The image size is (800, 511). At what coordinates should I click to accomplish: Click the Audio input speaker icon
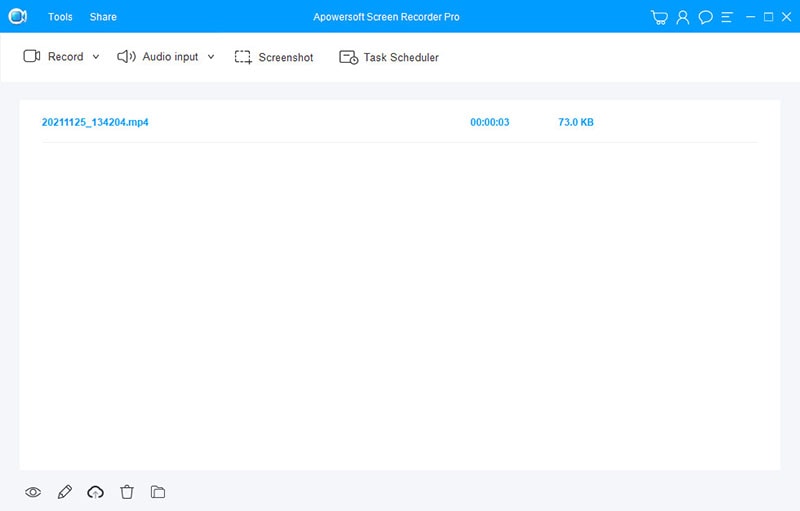126,57
